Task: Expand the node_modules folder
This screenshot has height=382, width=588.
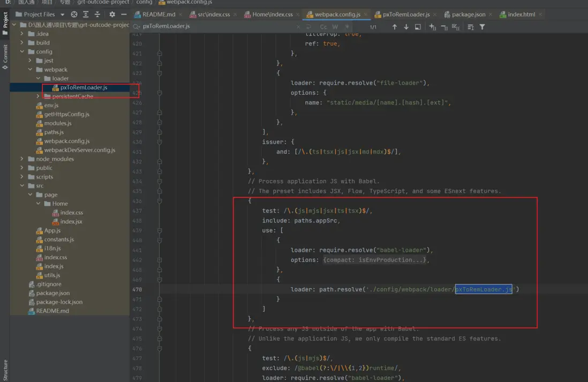Action: pos(22,159)
